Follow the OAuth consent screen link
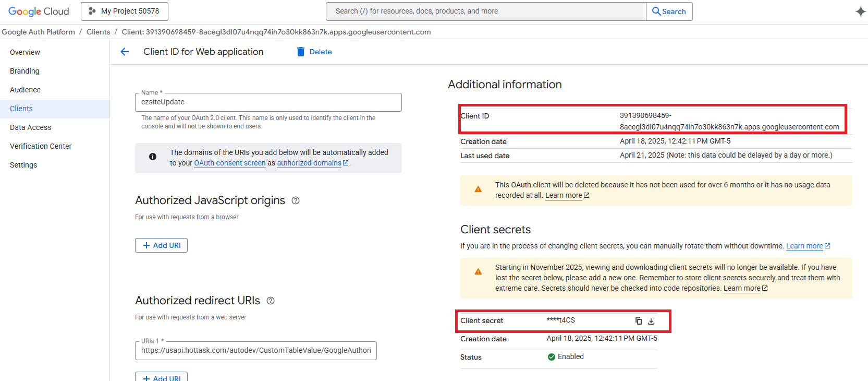868x381 pixels. (230, 163)
